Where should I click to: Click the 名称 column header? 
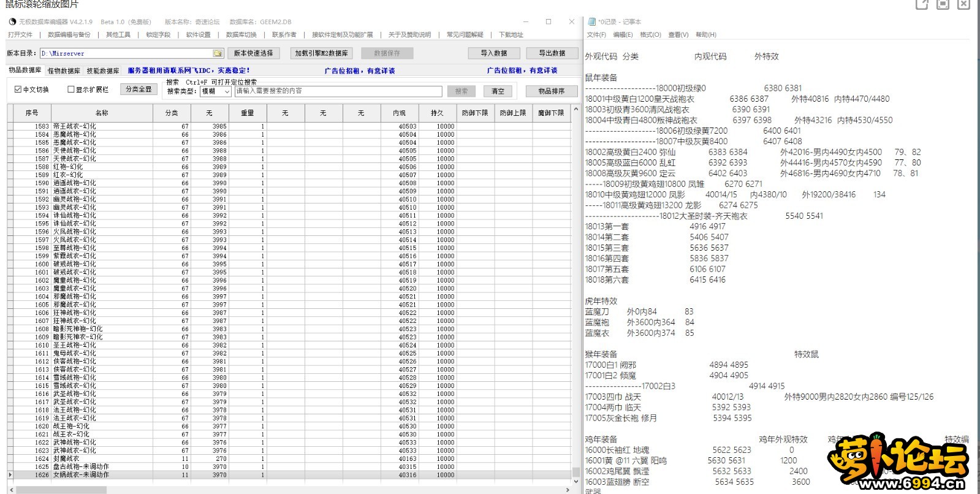point(102,113)
